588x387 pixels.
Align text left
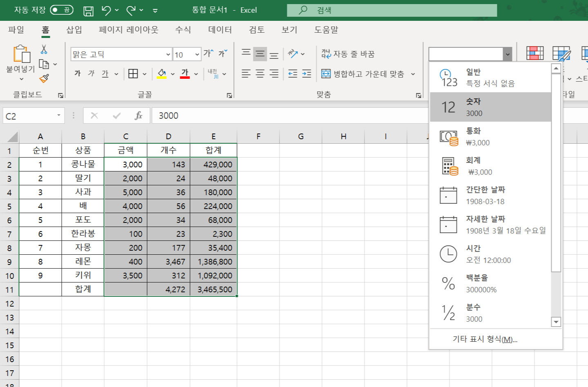tap(246, 73)
